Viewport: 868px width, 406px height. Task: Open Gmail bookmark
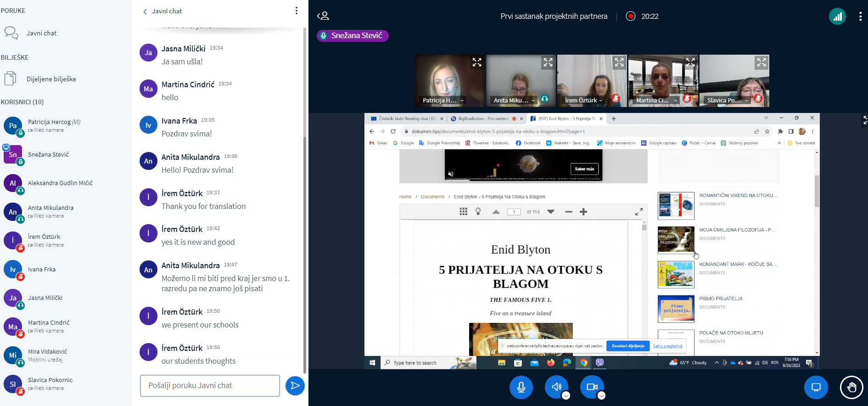coord(378,143)
